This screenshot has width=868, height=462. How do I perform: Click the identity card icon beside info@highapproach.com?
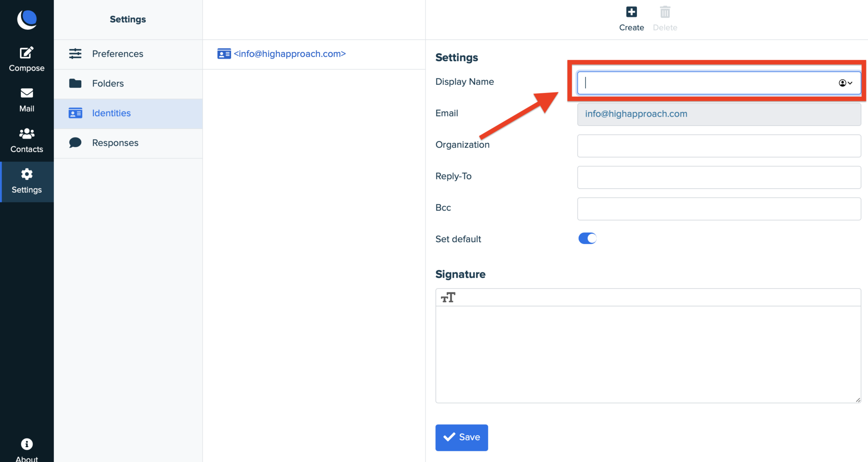(x=224, y=54)
